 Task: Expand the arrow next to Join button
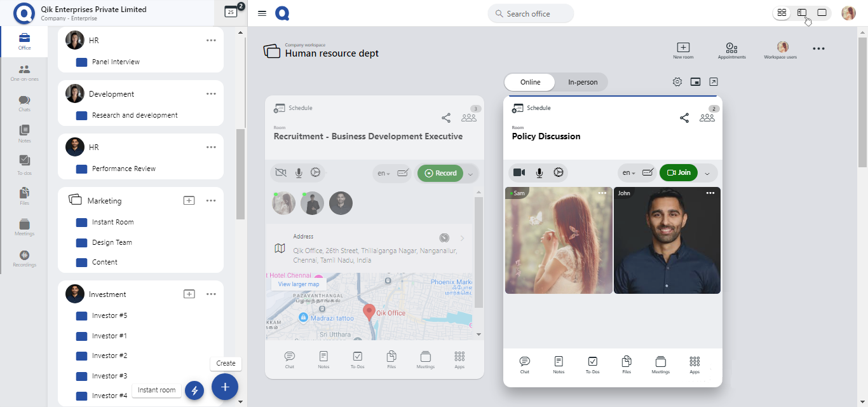coord(707,173)
